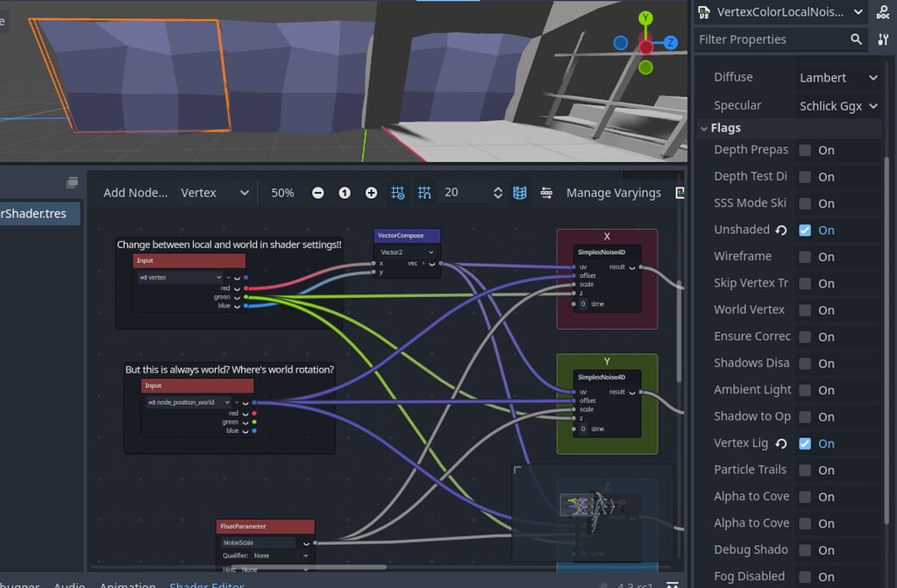Open the Animation bottom panel tab
The width and height of the screenshot is (897, 588).
point(128,584)
